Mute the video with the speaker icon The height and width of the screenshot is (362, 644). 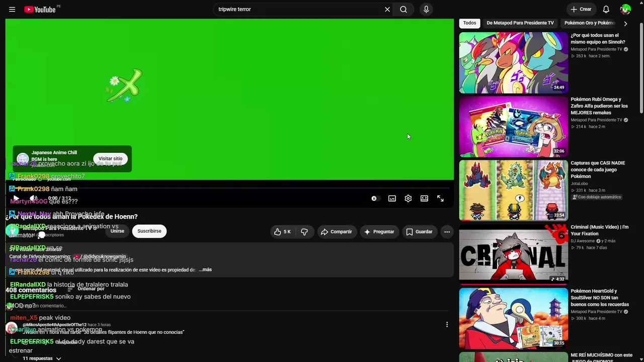point(33,199)
